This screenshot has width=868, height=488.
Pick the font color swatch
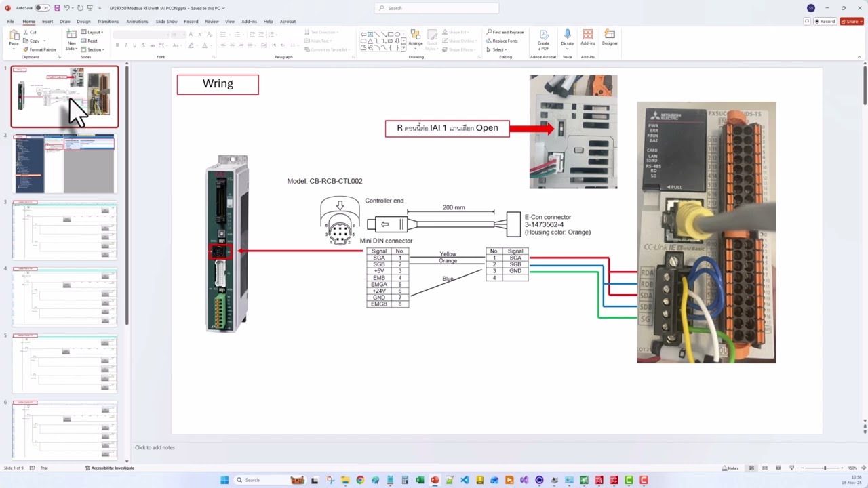coord(204,45)
